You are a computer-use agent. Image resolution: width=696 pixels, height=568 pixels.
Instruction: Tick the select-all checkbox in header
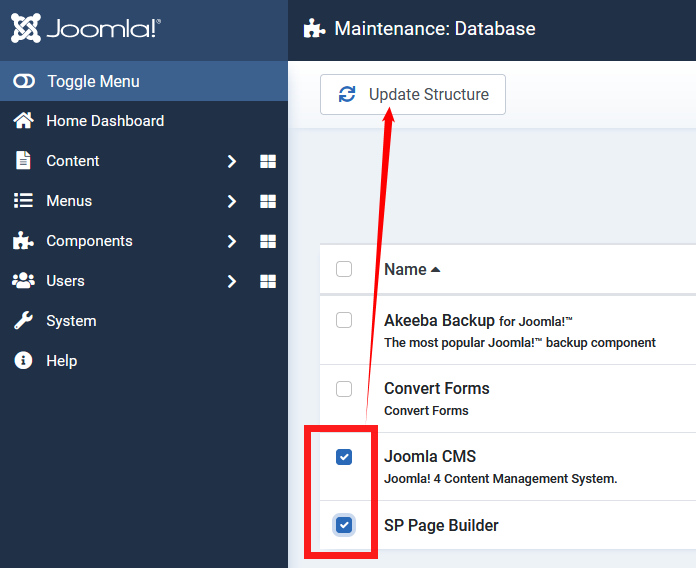tap(344, 269)
